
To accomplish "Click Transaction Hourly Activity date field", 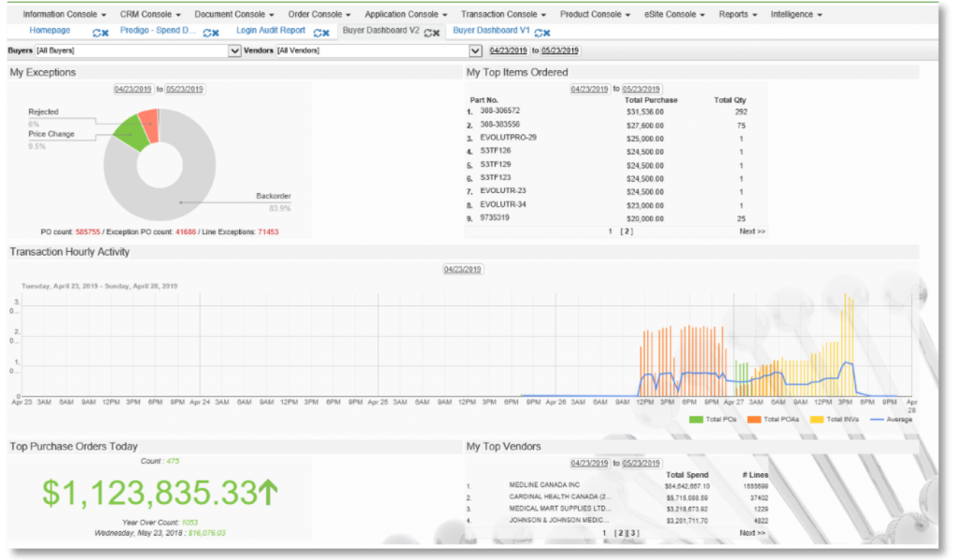I will [461, 270].
